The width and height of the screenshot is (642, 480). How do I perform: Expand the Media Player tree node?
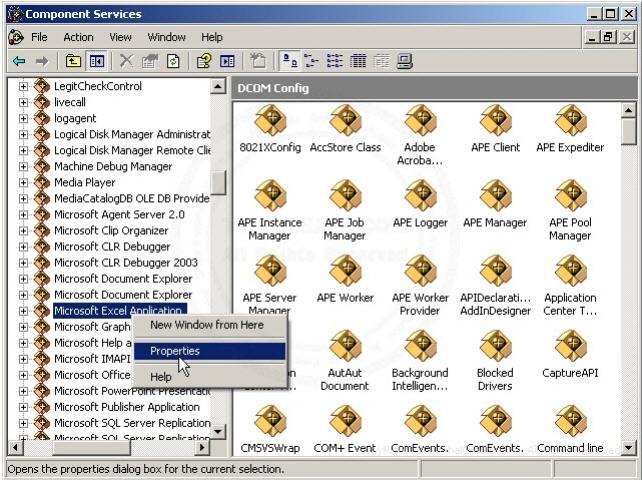[x=23, y=183]
